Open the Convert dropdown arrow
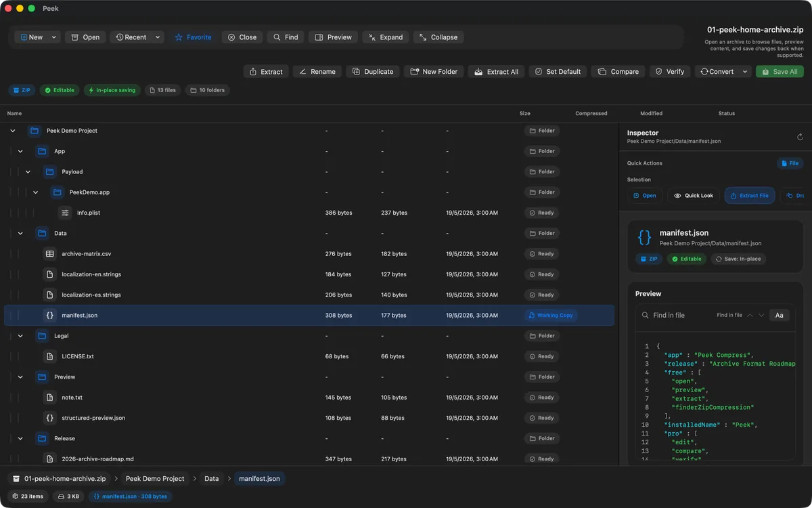812x508 pixels. click(x=745, y=71)
